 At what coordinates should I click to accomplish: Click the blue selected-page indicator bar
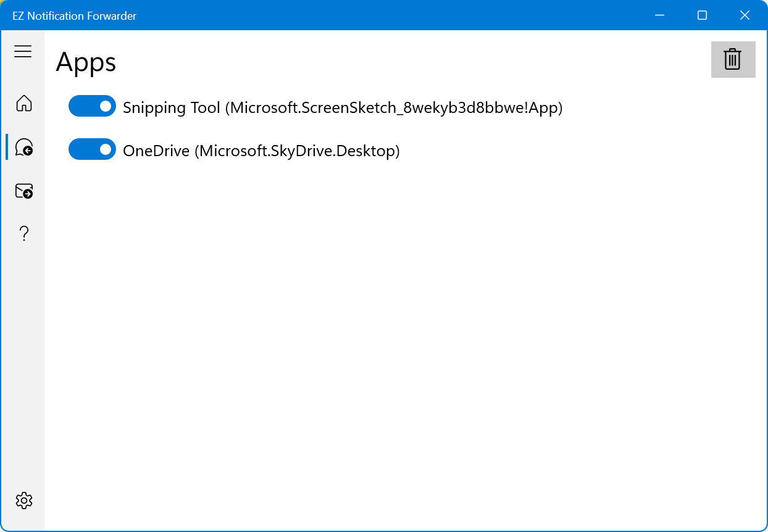point(7,147)
